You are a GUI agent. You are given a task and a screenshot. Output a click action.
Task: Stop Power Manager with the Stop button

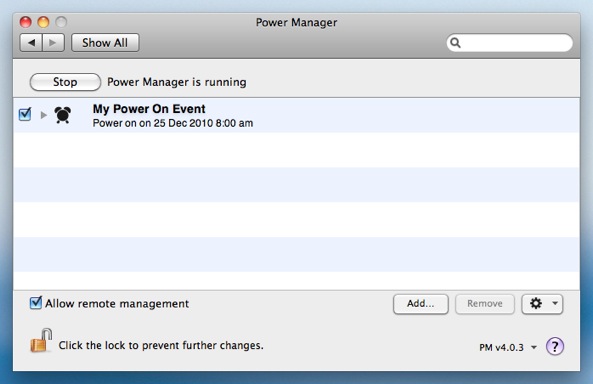(x=65, y=82)
